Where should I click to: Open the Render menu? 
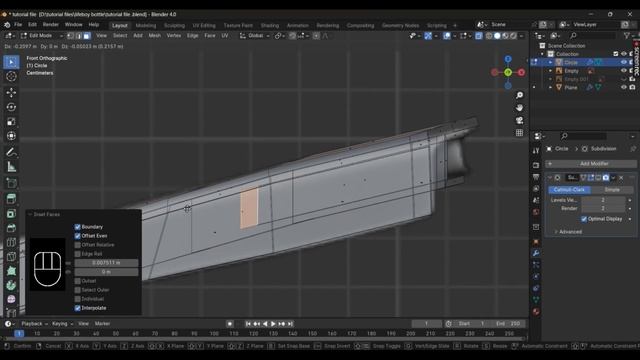point(51,25)
